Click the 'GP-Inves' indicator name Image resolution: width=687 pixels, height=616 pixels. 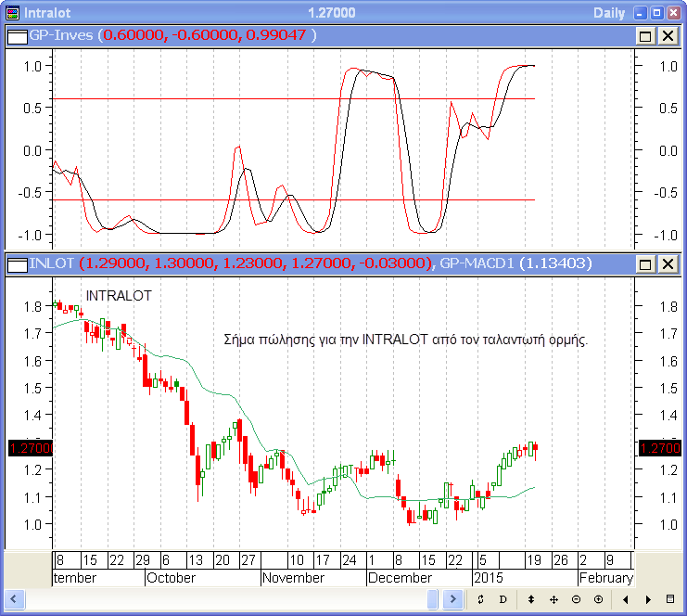point(61,35)
